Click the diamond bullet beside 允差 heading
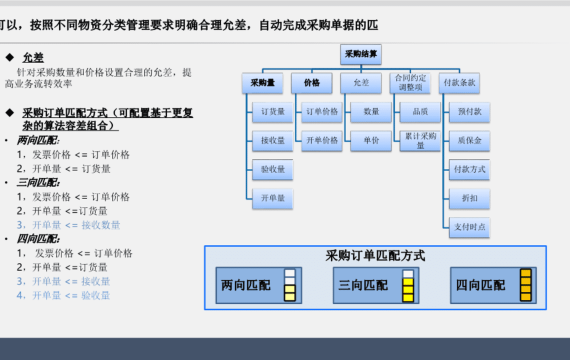The width and height of the screenshot is (570, 360). [x=10, y=57]
